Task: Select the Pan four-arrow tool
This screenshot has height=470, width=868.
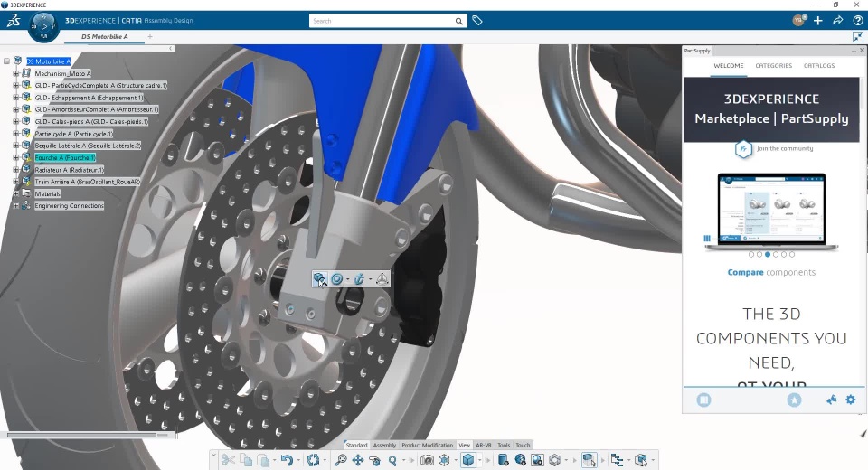Action: tap(358, 460)
